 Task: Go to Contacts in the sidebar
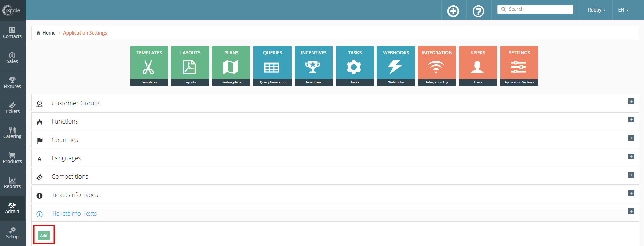click(13, 33)
